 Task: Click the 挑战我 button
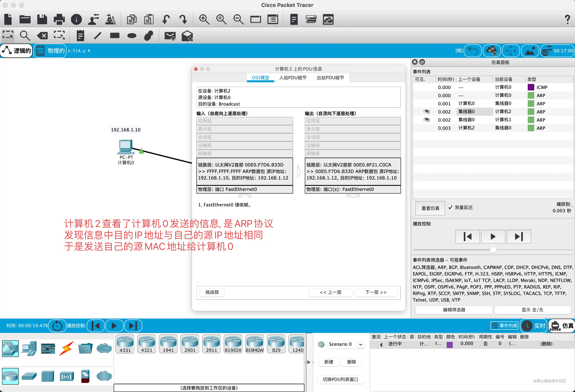212,292
